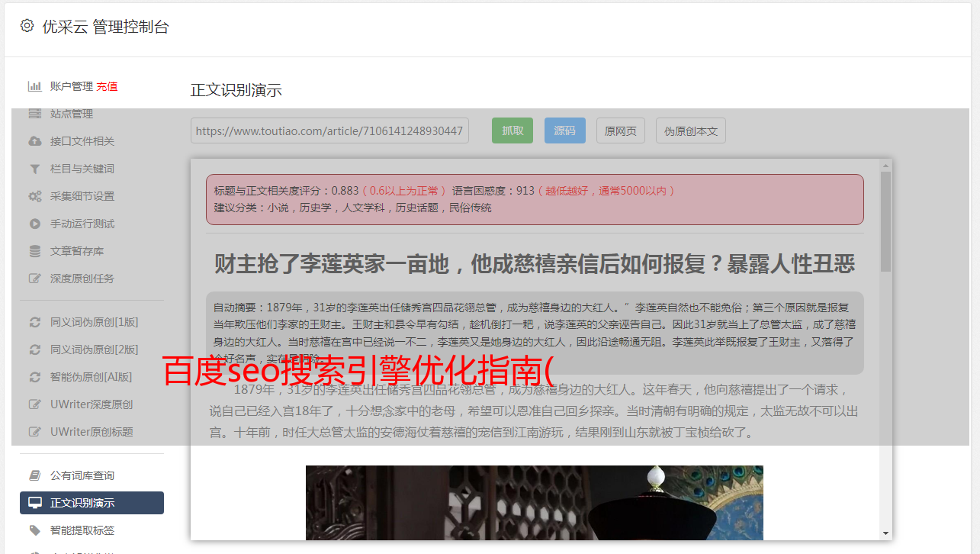Click the 原网页 button

[x=621, y=130]
